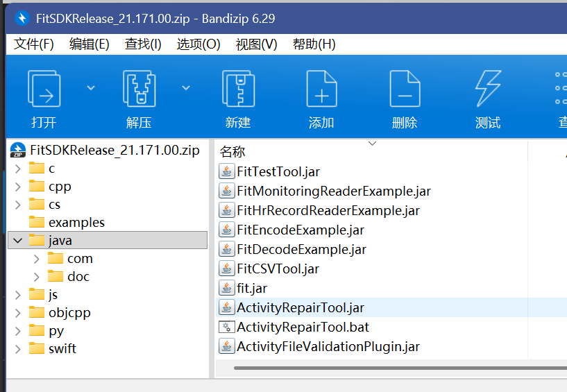Open the Options (选项) menu

198,44
